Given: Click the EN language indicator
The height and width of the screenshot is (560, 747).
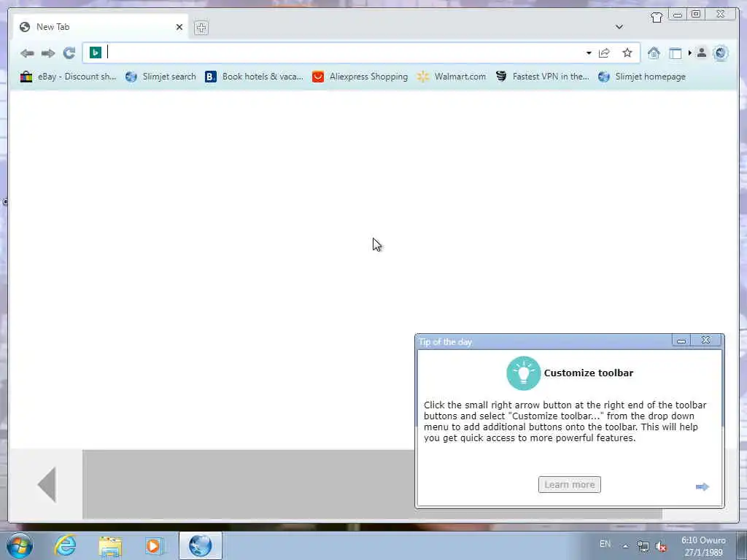Looking at the screenshot, I should pyautogui.click(x=605, y=544).
